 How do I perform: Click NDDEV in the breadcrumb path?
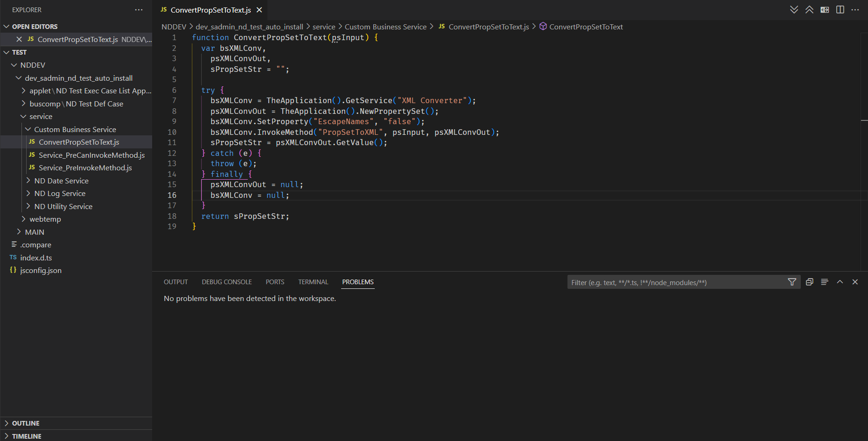click(x=174, y=27)
